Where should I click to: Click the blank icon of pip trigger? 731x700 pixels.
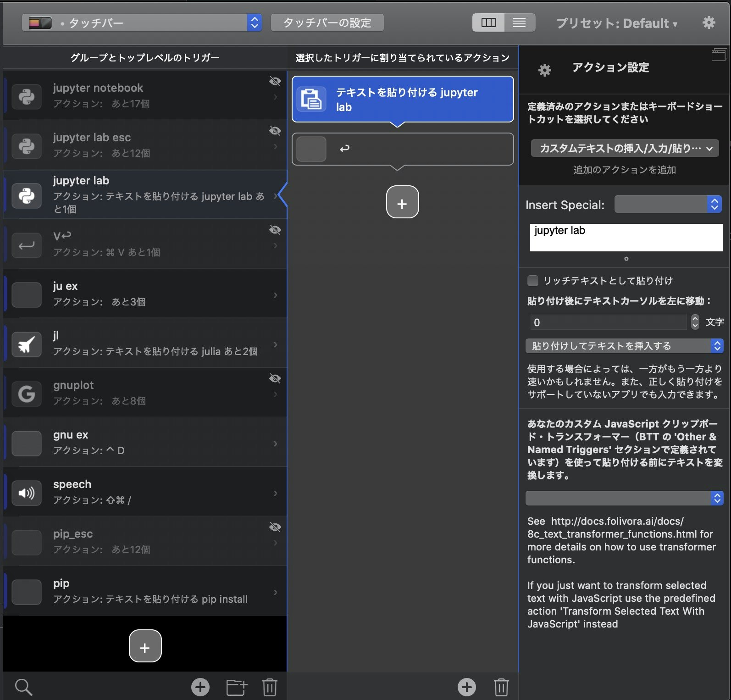tap(27, 592)
